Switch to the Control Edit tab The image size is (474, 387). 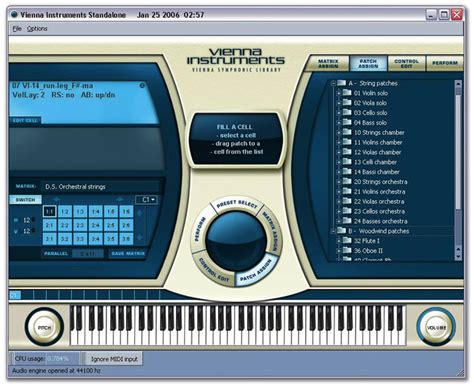click(406, 63)
